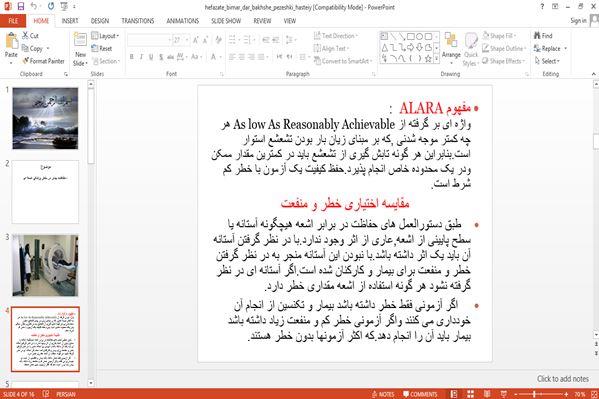The height and width of the screenshot is (399, 599).
Task: Click the zoom in plus button
Action: click(x=566, y=394)
